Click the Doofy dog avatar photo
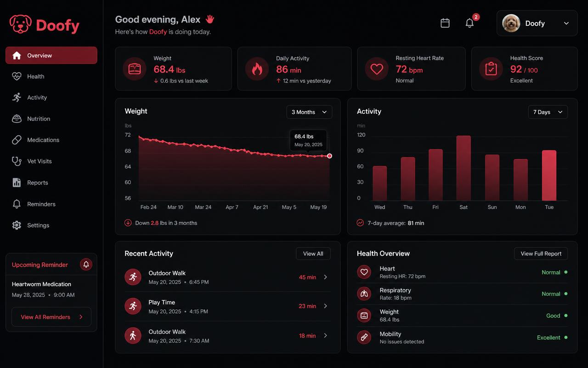588x368 pixels. coord(511,23)
